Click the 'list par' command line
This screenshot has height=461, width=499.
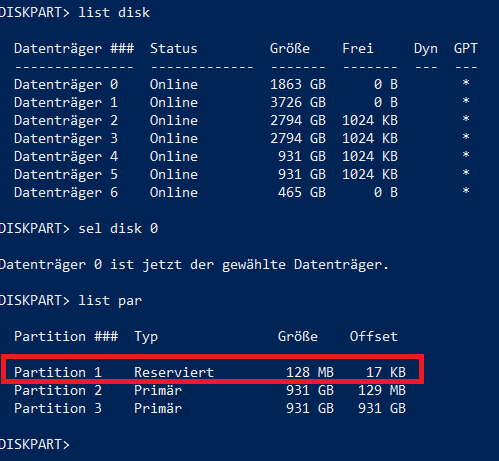[x=71, y=301]
